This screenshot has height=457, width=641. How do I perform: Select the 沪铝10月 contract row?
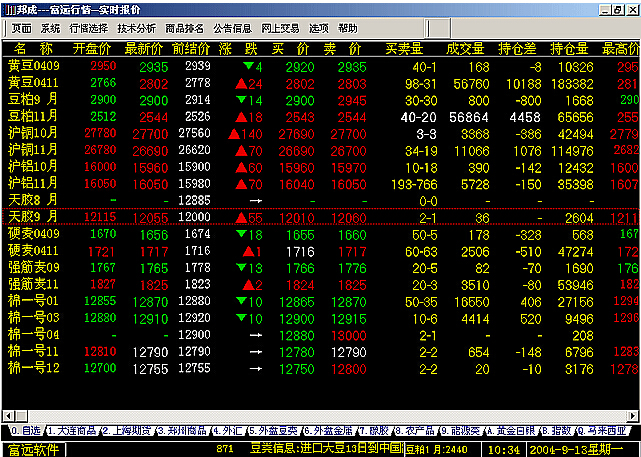(x=321, y=167)
